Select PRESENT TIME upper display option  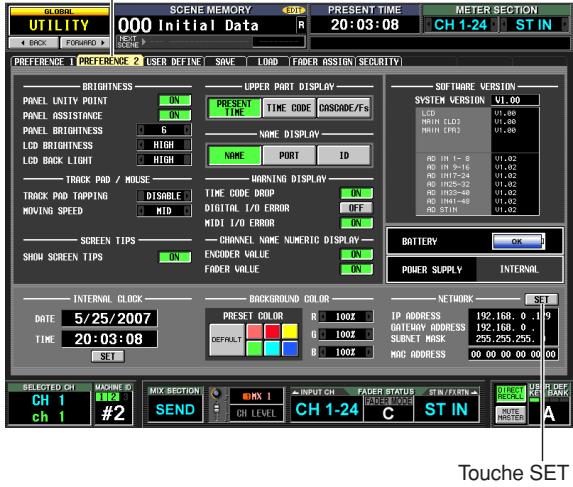click(234, 108)
